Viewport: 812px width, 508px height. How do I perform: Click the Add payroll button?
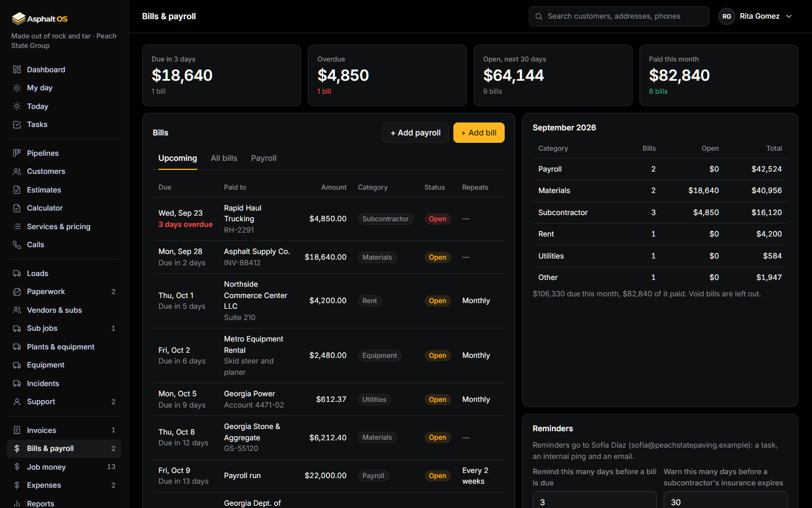pyautogui.click(x=416, y=133)
